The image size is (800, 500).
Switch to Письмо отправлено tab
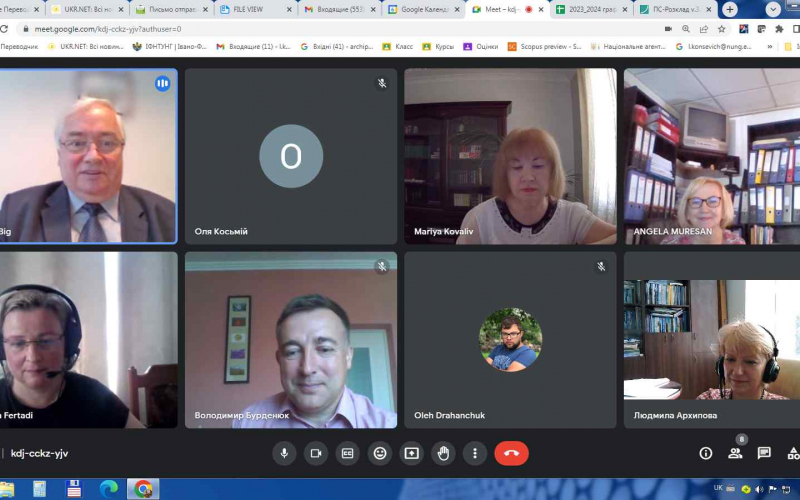pos(172,9)
